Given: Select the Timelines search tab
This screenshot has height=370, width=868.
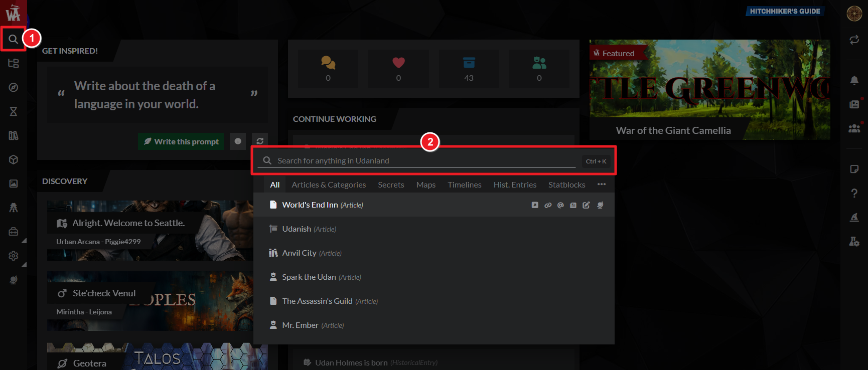Looking at the screenshot, I should (x=465, y=185).
